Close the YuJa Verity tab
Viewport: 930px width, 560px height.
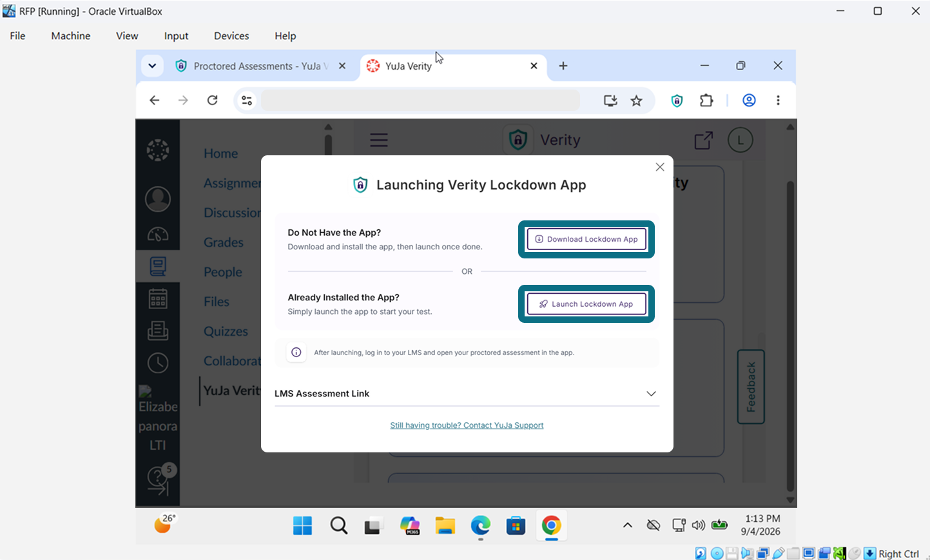pyautogui.click(x=534, y=66)
